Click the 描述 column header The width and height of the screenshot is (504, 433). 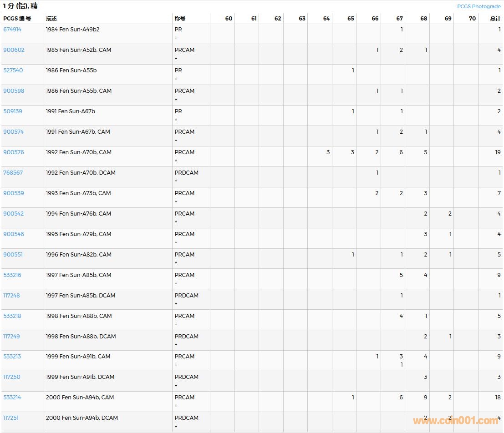[x=51, y=19]
